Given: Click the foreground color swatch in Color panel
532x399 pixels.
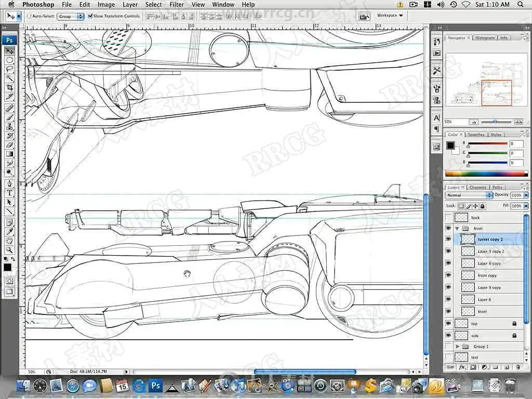Looking at the screenshot, I should (x=450, y=145).
